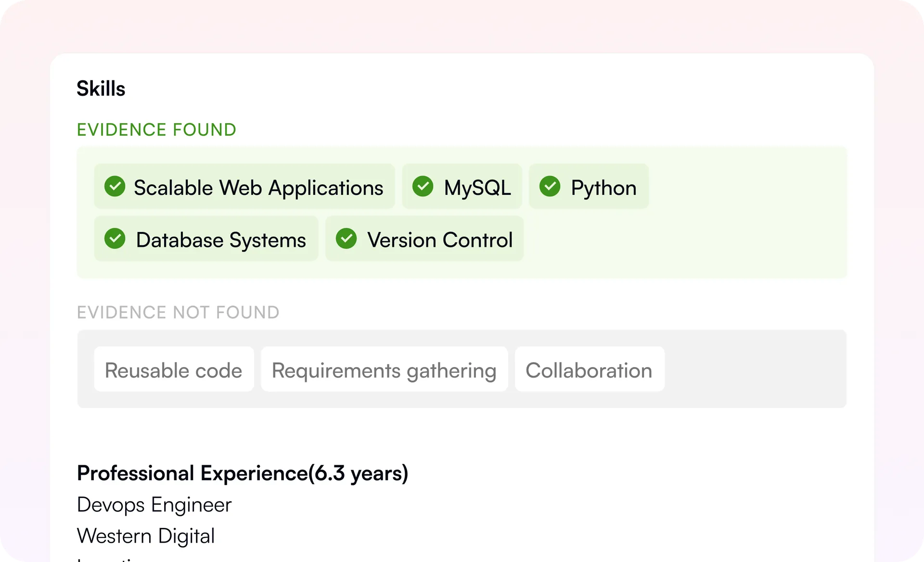Select the Python skill chip
The height and width of the screenshot is (562, 924).
589,186
